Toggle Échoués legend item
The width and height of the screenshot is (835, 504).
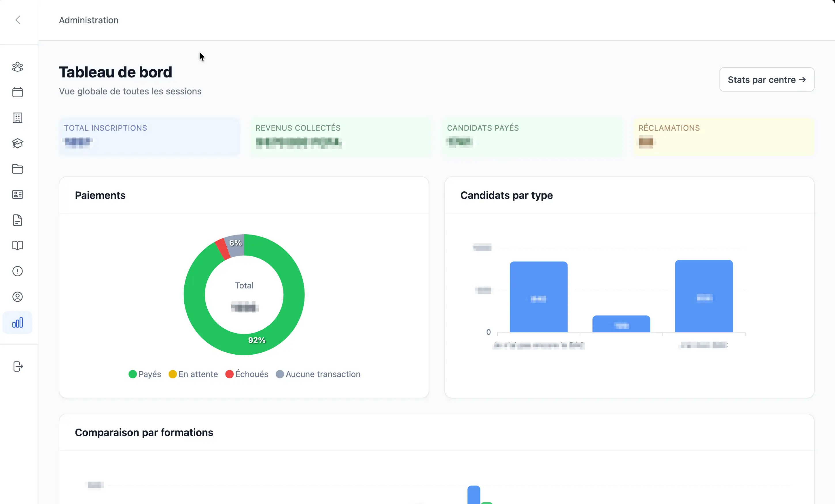(247, 374)
